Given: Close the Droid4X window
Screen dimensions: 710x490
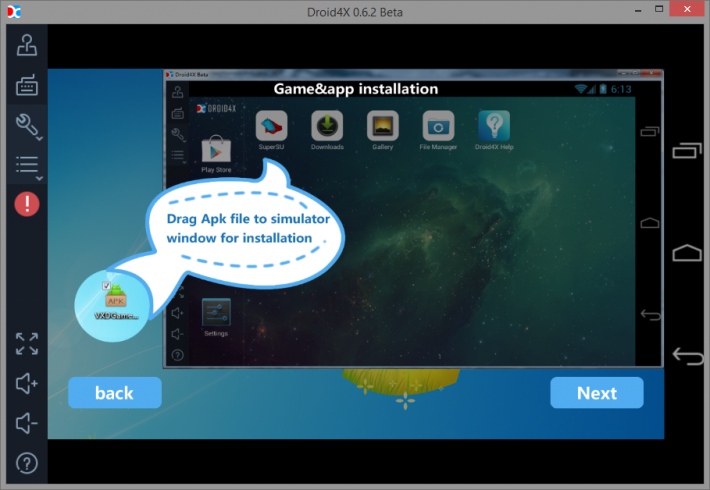Looking at the screenshot, I should [687, 9].
